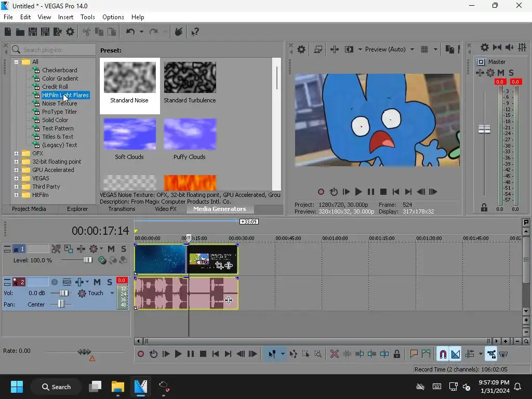
Task: Create a new project from the toolbar
Action: pos(8,32)
